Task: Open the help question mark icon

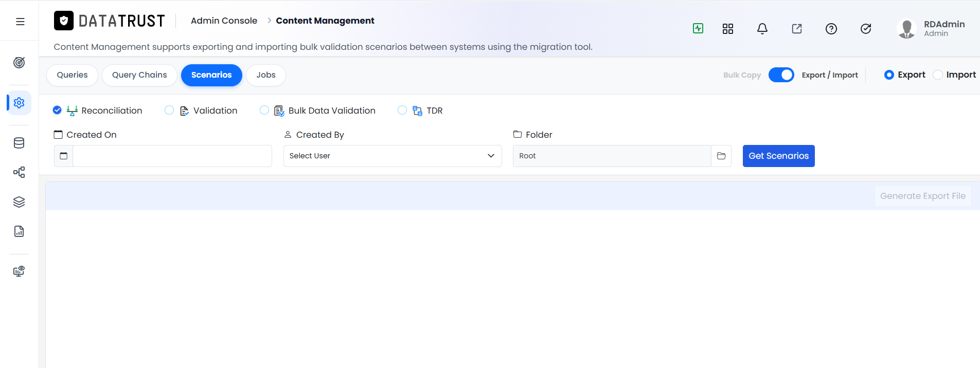Action: [x=831, y=29]
